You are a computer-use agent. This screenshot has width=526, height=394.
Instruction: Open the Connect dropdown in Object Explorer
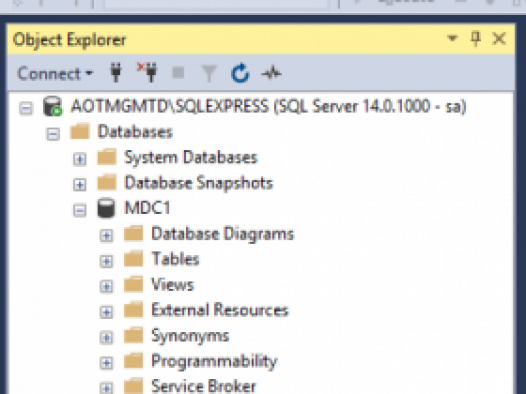click(55, 73)
